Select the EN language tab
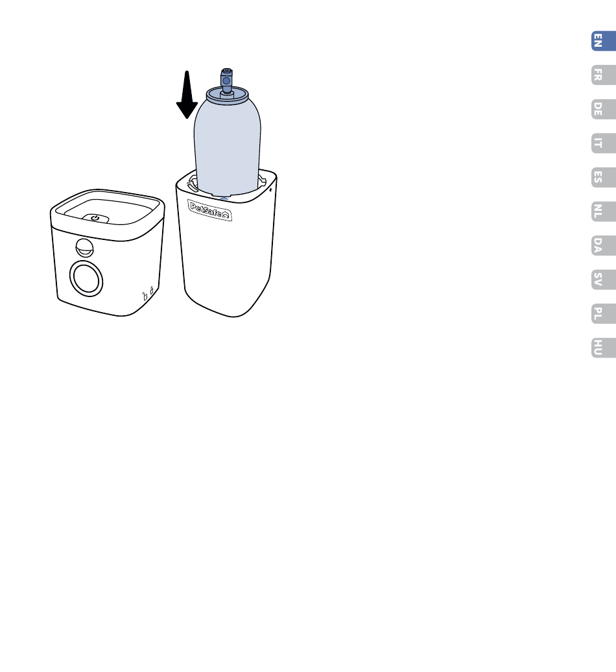The height and width of the screenshot is (672, 616). click(x=604, y=41)
